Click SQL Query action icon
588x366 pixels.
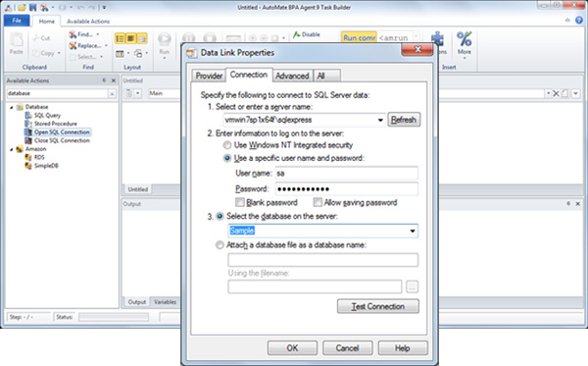[x=28, y=115]
